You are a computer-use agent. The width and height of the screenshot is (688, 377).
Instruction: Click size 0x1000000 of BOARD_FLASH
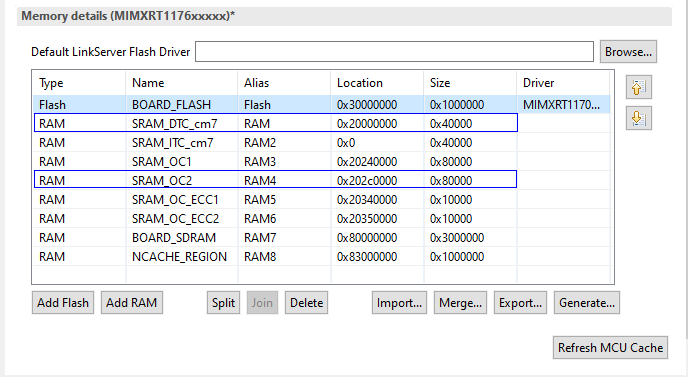click(457, 105)
